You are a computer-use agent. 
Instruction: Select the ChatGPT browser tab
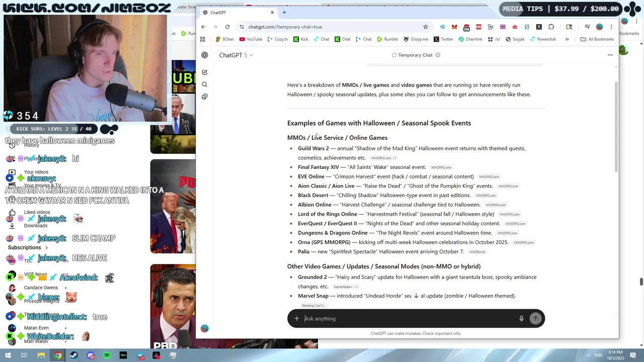point(236,13)
